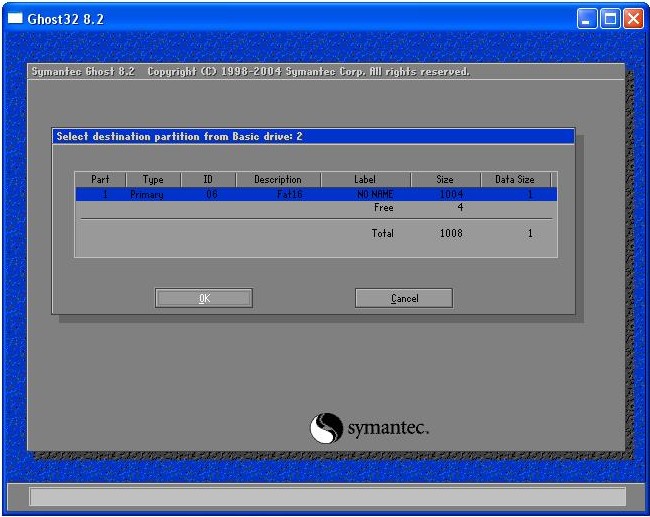Click the 1008 total size value

tap(451, 233)
